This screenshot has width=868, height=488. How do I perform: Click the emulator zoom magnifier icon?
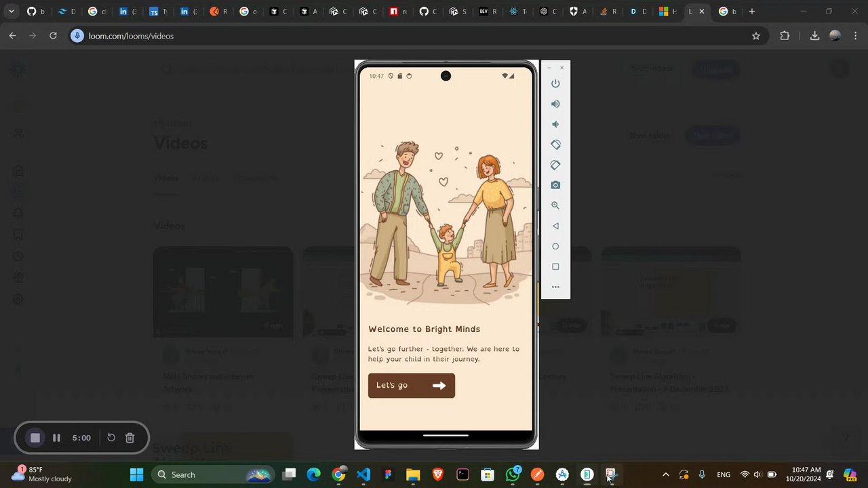tap(555, 205)
